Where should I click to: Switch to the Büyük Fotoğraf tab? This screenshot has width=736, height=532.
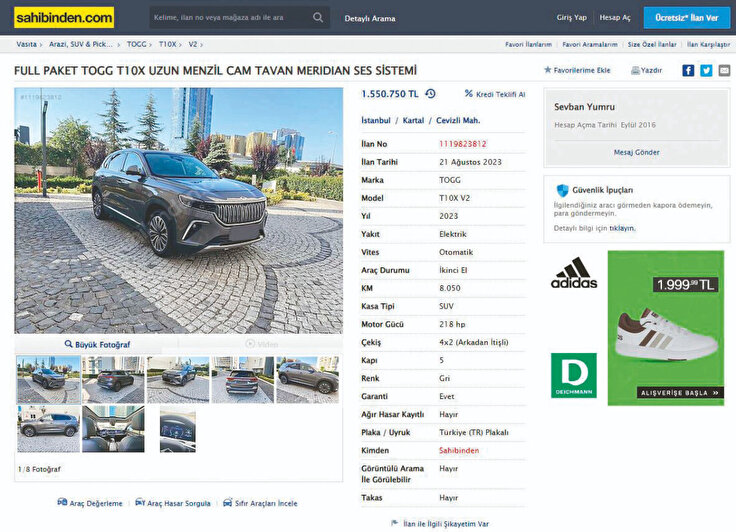coord(97,344)
